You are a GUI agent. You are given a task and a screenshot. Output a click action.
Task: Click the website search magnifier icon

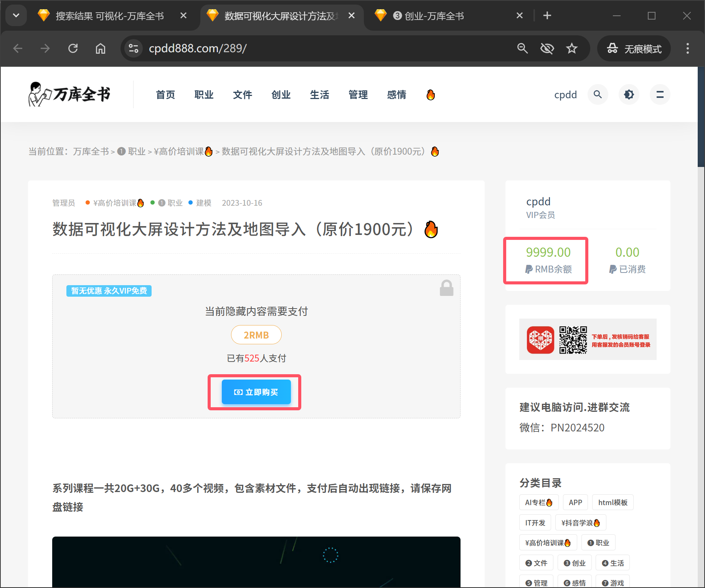click(x=598, y=94)
